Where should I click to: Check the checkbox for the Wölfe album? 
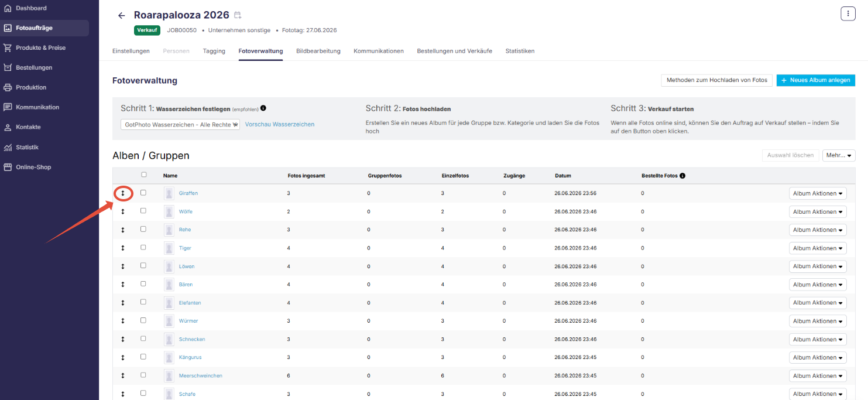[x=143, y=211]
